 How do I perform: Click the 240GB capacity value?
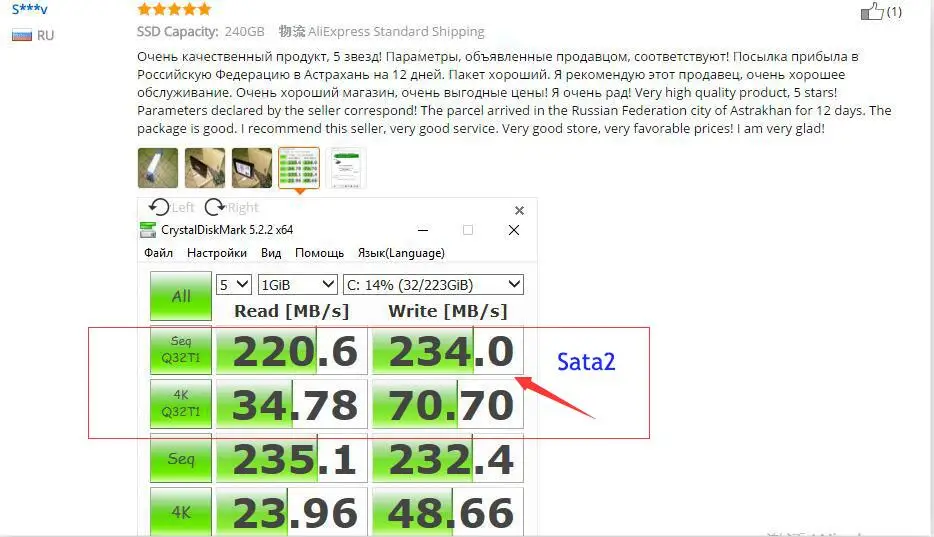244,32
